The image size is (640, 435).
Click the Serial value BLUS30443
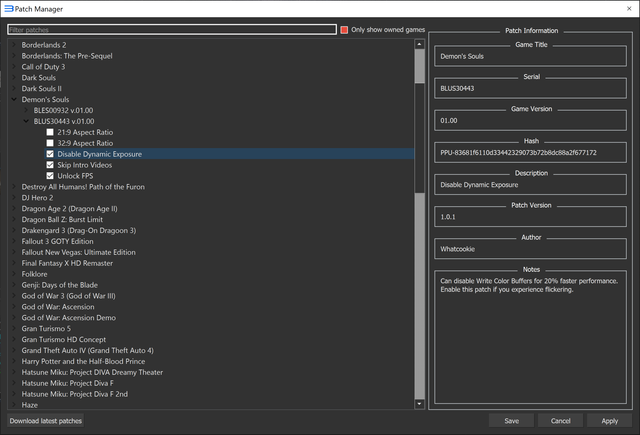[x=457, y=89]
